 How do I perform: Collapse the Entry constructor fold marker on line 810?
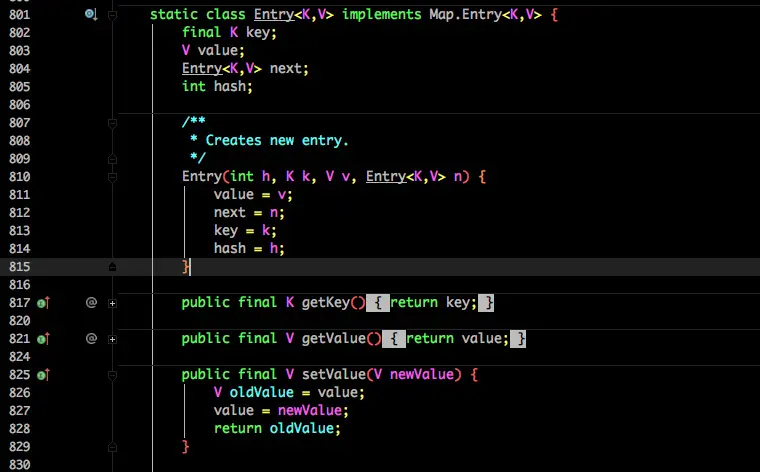click(112, 177)
